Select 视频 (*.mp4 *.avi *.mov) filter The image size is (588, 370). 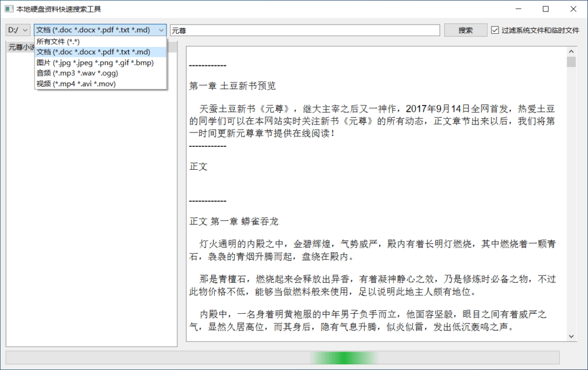pyautogui.click(x=100, y=84)
